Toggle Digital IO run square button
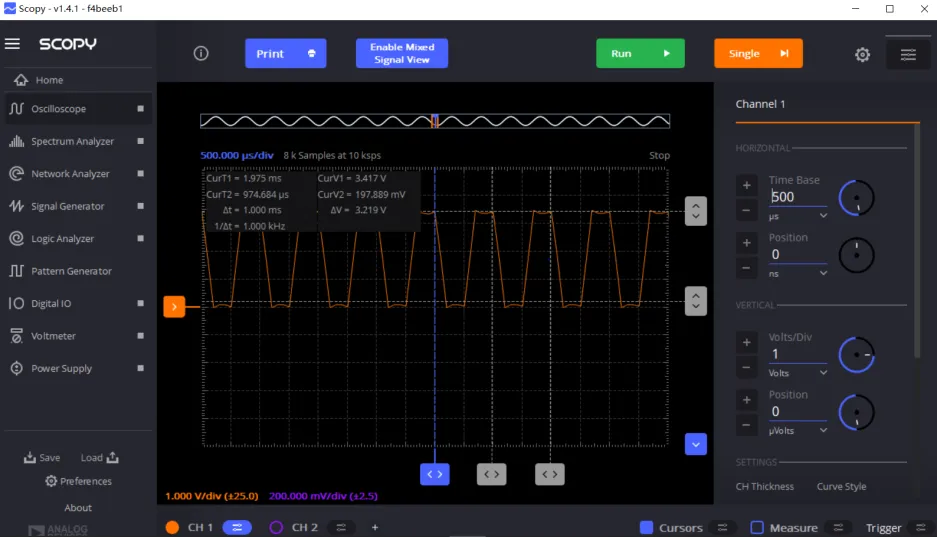This screenshot has width=937, height=537. [x=140, y=303]
